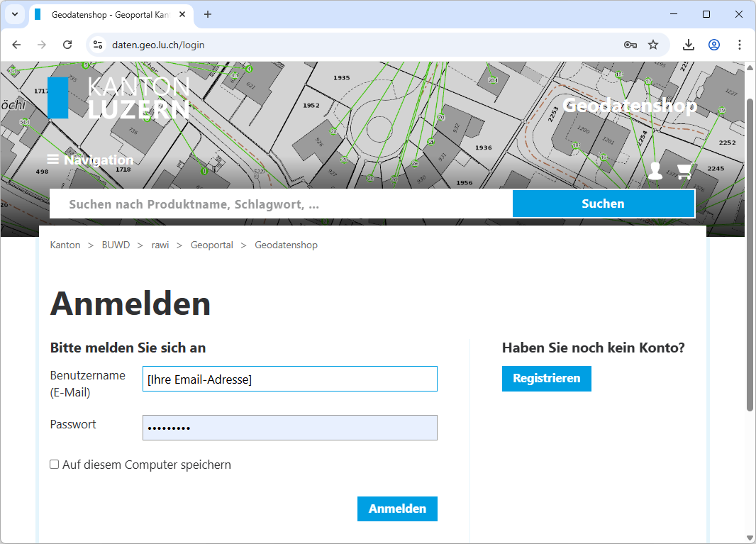
Task: Open the shopping cart icon
Action: tap(684, 171)
